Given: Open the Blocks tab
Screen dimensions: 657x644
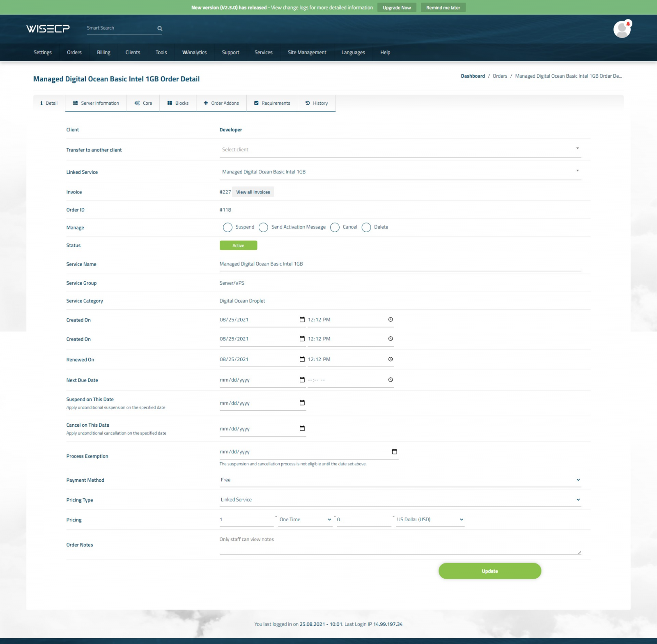Looking at the screenshot, I should click(x=178, y=103).
